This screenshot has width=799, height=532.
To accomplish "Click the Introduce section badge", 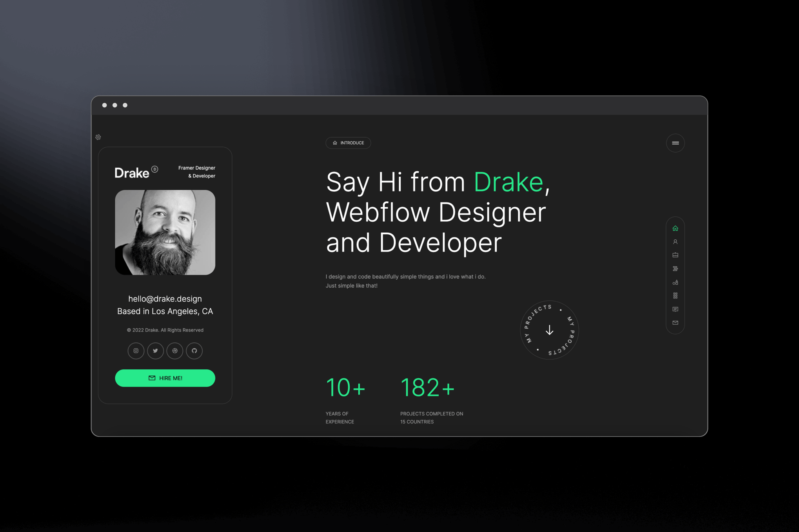I will 348,143.
